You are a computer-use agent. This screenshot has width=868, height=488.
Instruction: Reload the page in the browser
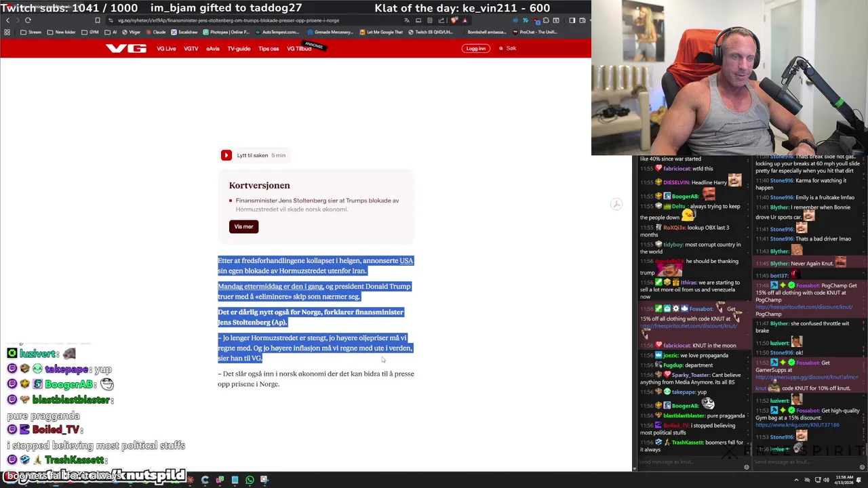tap(28, 20)
